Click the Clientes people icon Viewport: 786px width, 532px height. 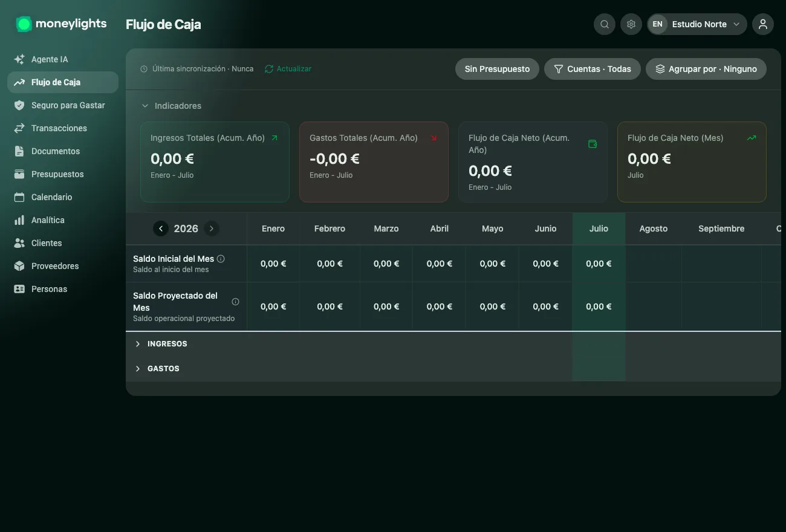coord(19,243)
